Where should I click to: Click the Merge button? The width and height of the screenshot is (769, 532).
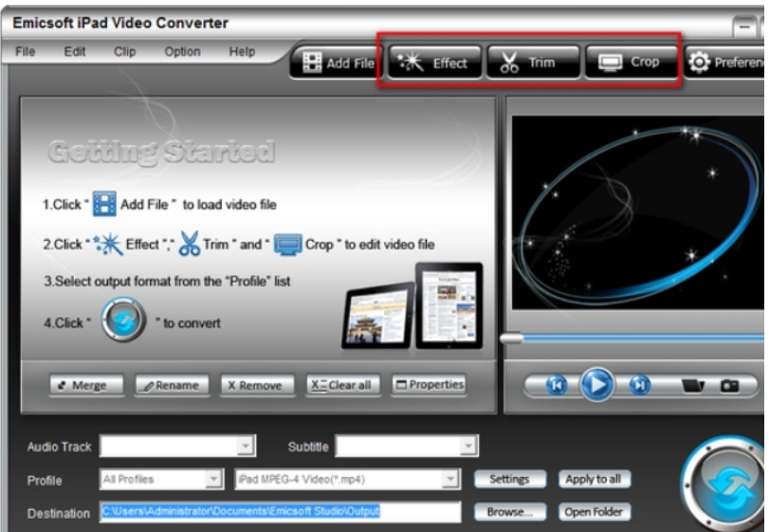[86, 385]
